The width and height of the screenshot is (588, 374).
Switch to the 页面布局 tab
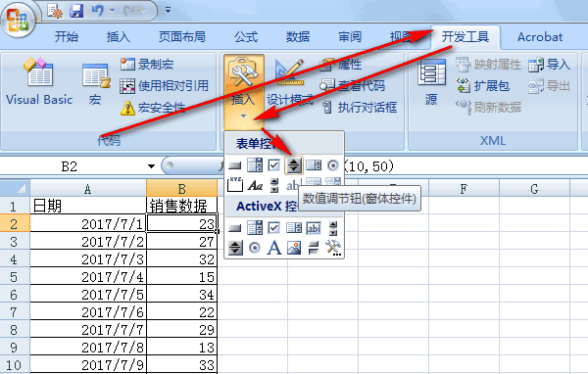[182, 37]
